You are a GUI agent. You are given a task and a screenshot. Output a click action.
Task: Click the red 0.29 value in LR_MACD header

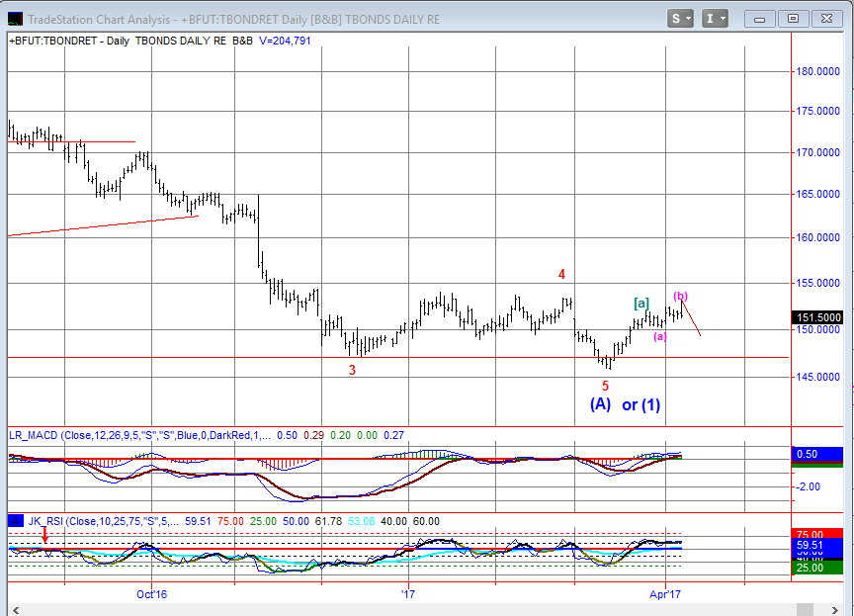pos(313,435)
